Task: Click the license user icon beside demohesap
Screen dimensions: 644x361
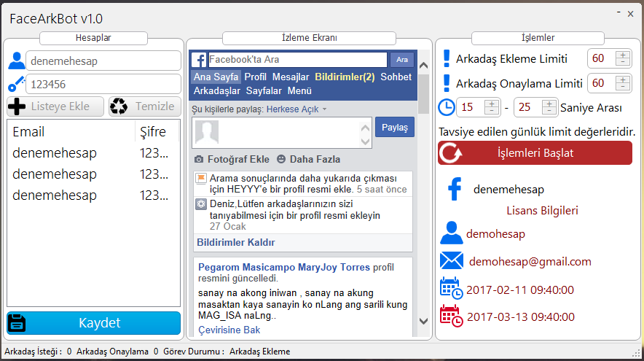Action: click(x=452, y=233)
